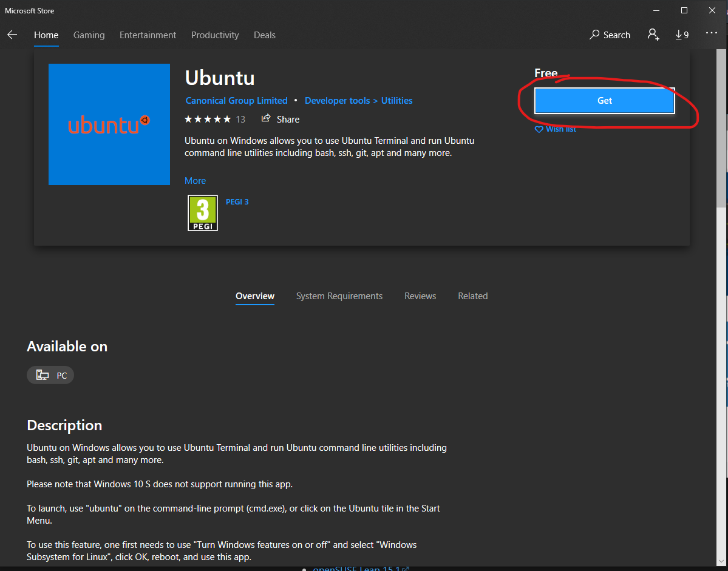Open the three-dot See more menu
This screenshot has width=728, height=571.
point(712,34)
